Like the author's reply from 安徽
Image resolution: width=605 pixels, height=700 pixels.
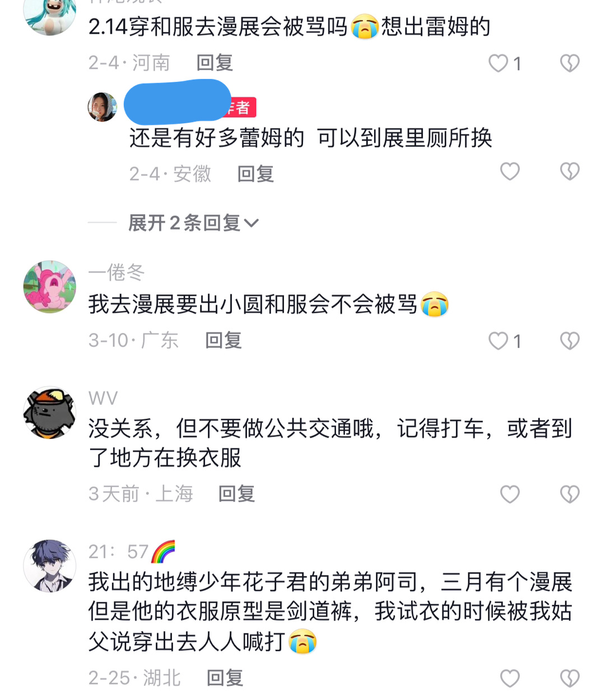(x=510, y=171)
